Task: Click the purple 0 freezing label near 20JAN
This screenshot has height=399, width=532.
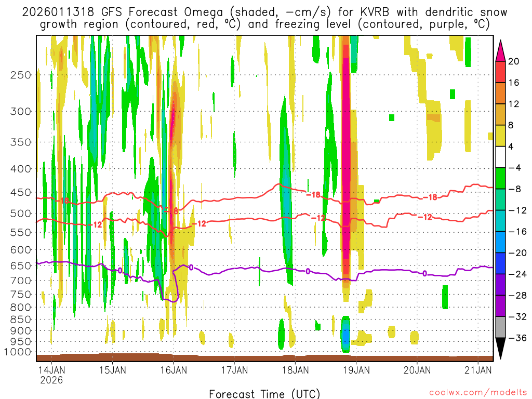Action: [x=425, y=273]
